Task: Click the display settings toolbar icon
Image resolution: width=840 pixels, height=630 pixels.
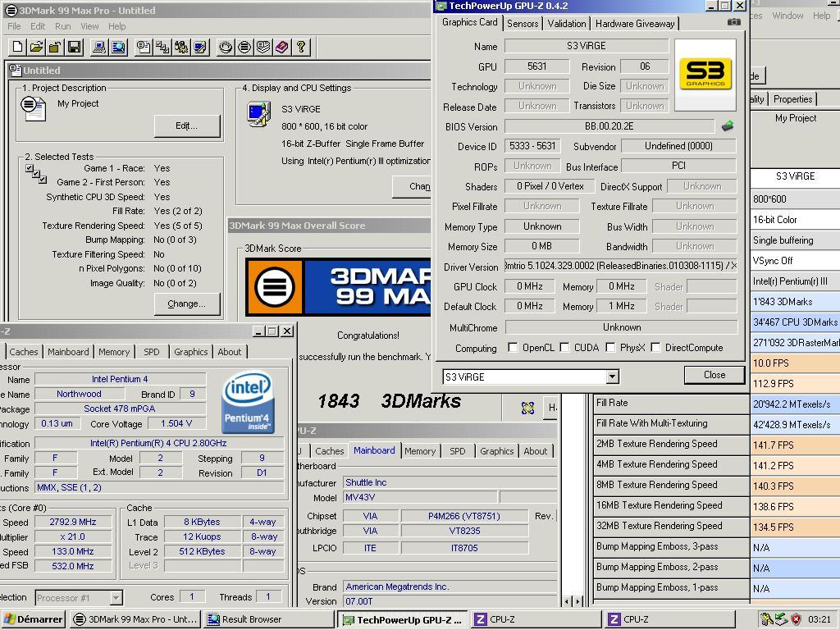Action: pos(200,47)
